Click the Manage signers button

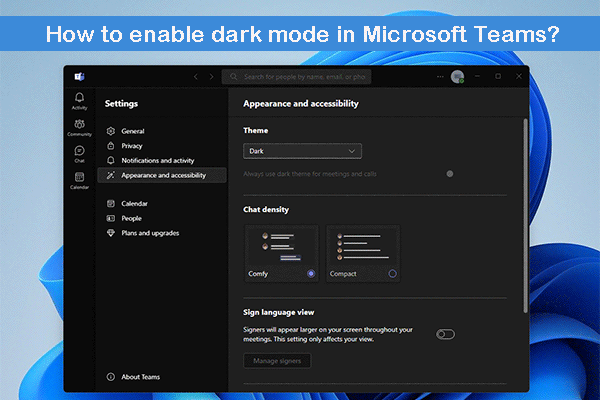pos(277,361)
